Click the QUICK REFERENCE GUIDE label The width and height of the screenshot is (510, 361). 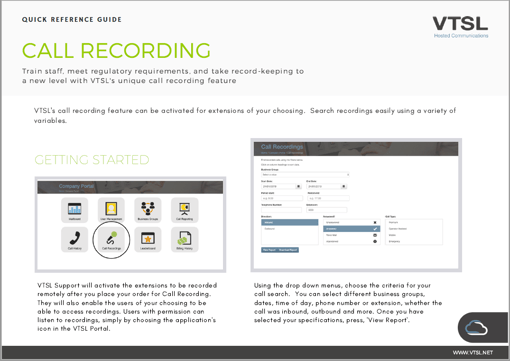coord(72,19)
